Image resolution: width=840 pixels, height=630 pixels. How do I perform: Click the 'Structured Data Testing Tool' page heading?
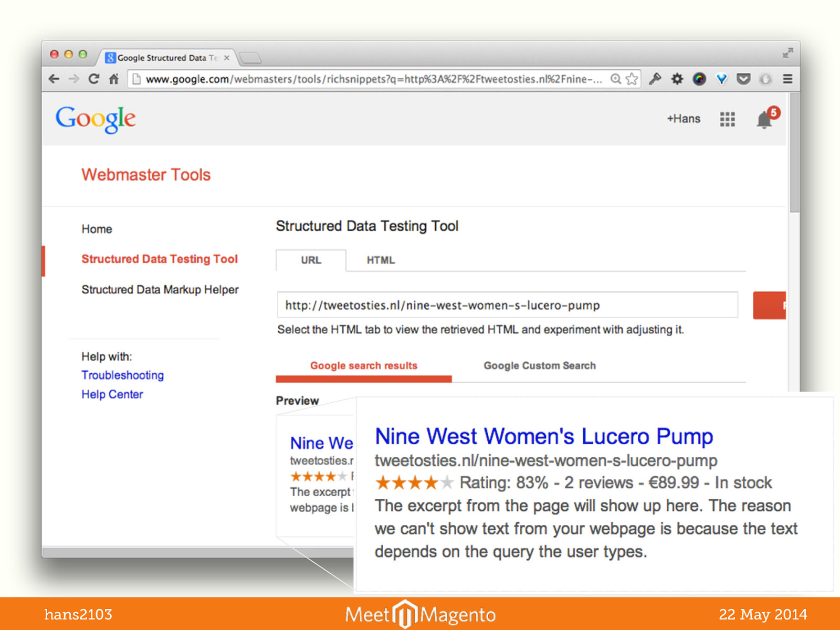(x=367, y=226)
